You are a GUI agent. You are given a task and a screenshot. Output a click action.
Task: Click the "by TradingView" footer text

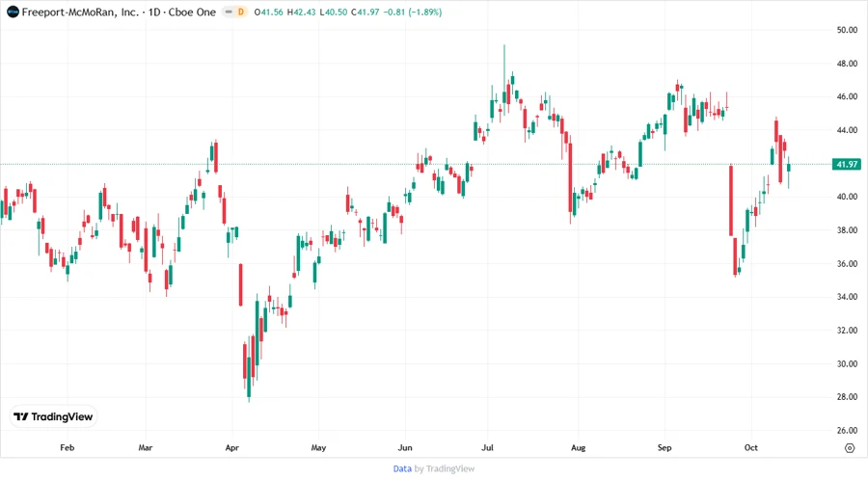pos(445,468)
